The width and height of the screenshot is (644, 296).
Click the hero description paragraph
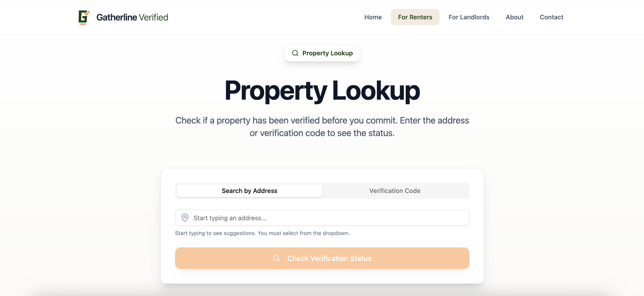[x=322, y=127]
